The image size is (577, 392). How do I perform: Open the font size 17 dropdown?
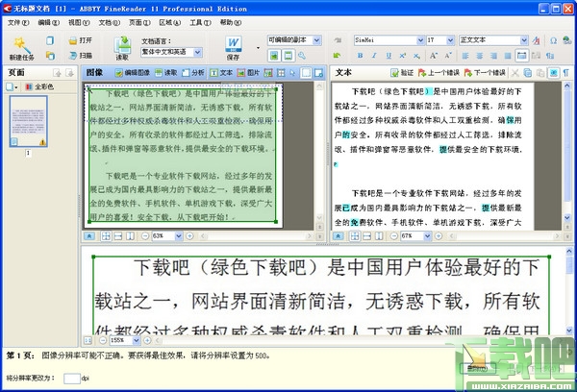click(450, 40)
